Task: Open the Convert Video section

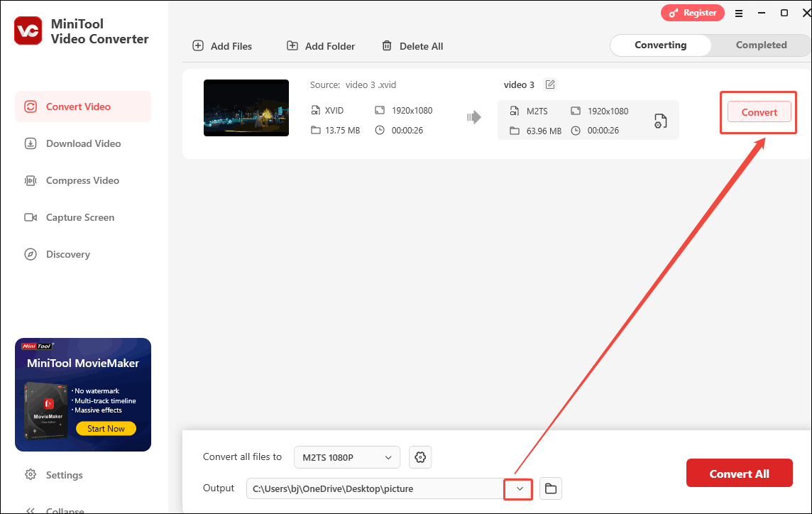Action: 83,106
